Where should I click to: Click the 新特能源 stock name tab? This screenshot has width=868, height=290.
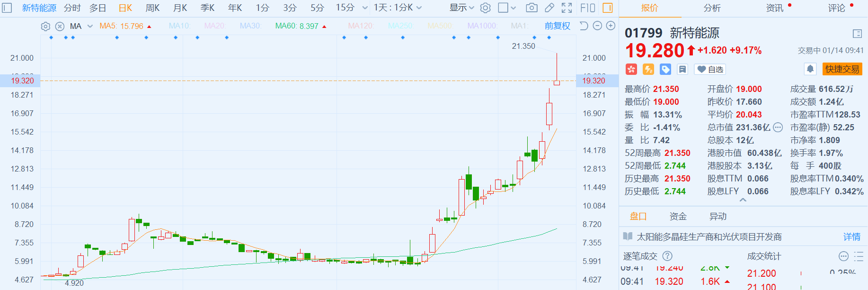39,8
